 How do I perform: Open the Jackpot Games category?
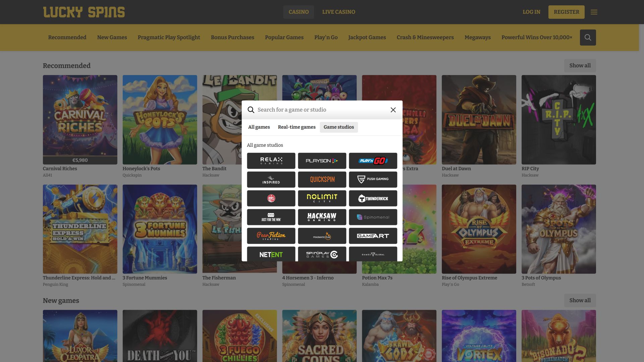367,38
